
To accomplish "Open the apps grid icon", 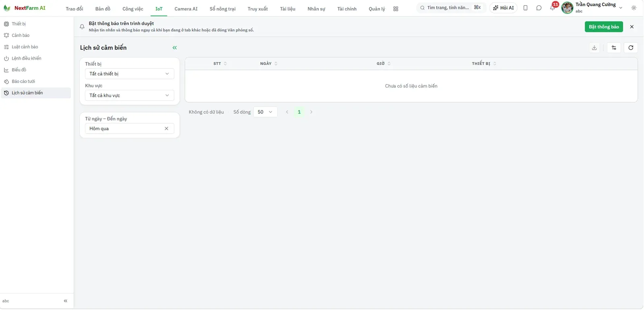I will pyautogui.click(x=396, y=9).
